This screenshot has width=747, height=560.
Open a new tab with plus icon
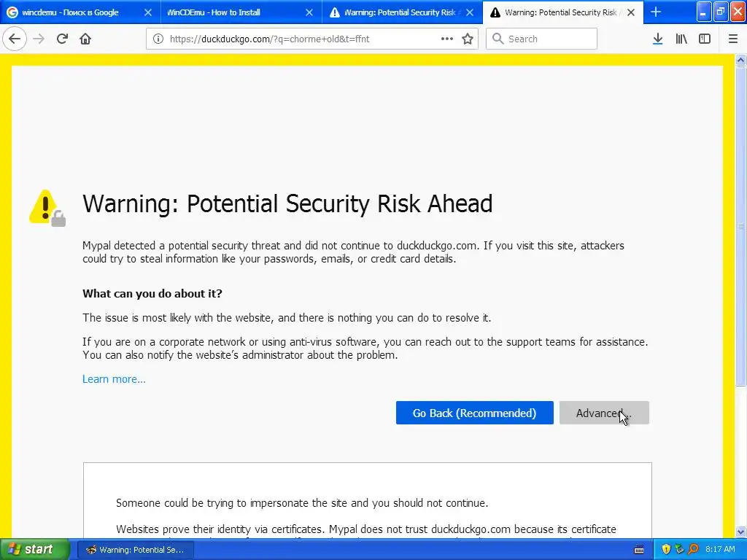coord(656,12)
